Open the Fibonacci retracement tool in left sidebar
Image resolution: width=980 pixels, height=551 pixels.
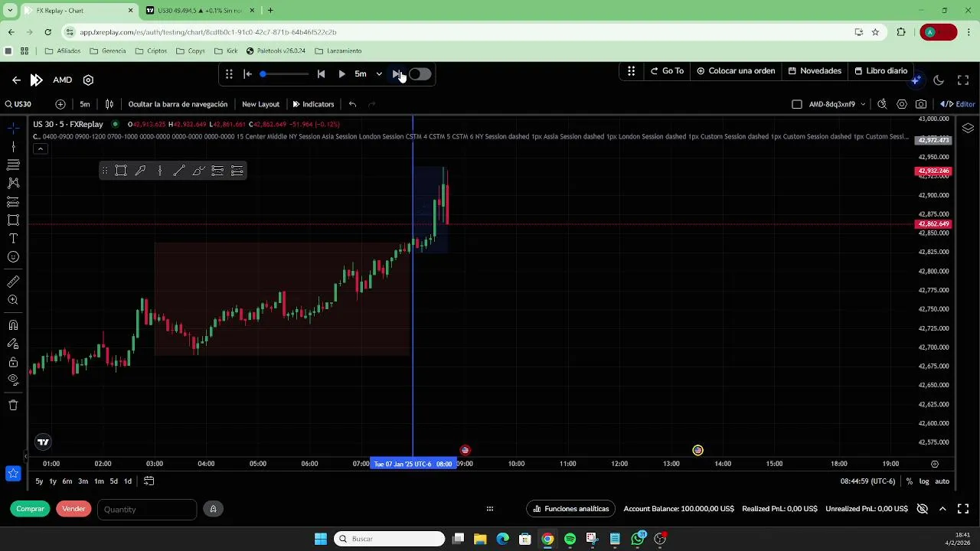tap(13, 165)
